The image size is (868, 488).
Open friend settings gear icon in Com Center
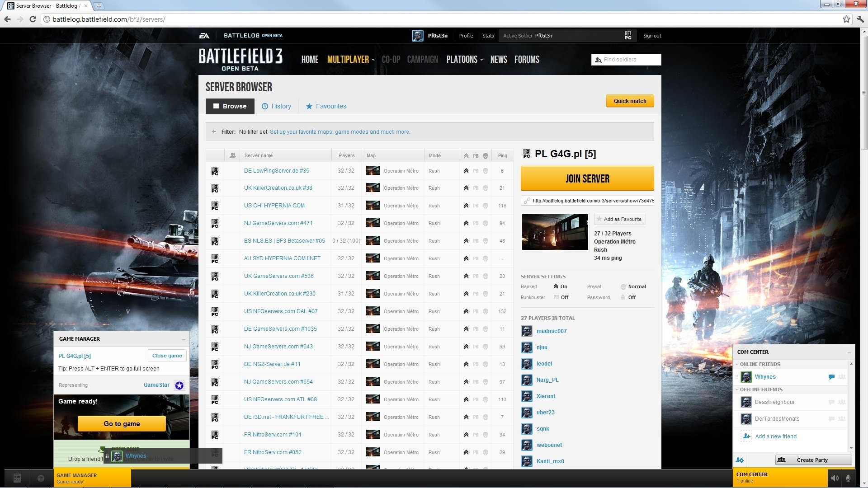click(x=740, y=460)
